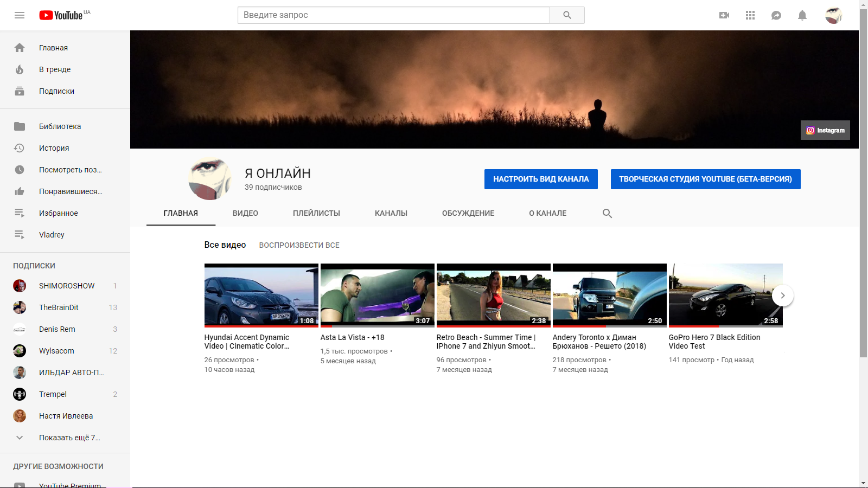Open Wylsacom subscription channel
The height and width of the screenshot is (488, 868).
tap(65, 351)
